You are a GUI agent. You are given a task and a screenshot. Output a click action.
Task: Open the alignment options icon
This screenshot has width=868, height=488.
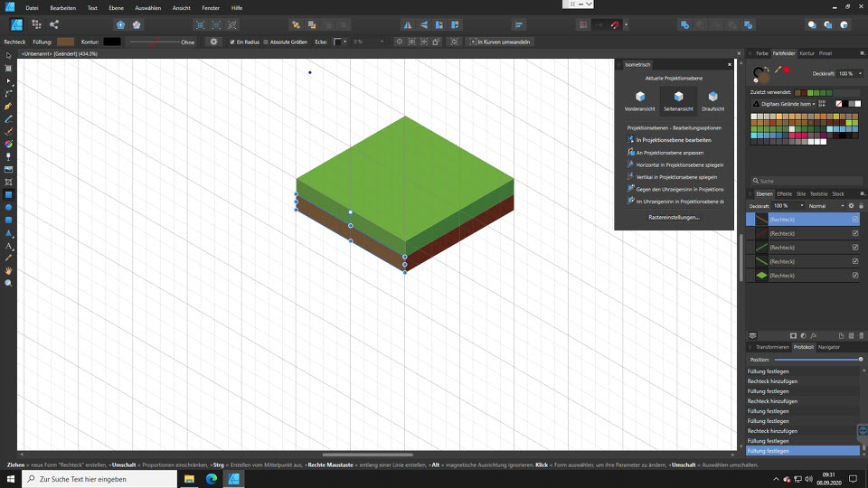[519, 25]
